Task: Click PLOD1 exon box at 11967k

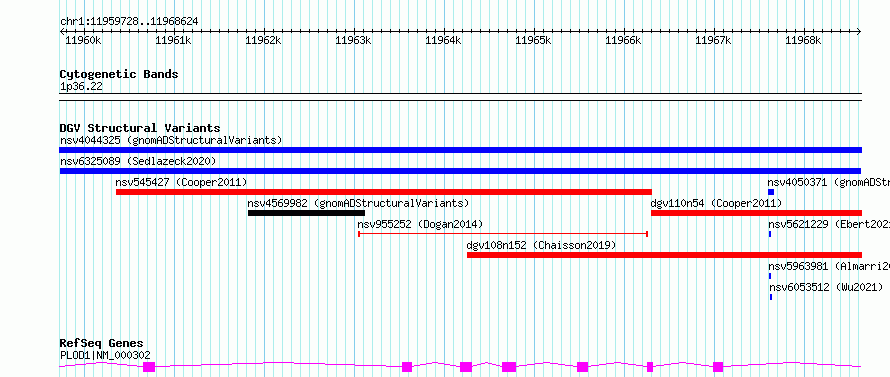Action: point(718,367)
